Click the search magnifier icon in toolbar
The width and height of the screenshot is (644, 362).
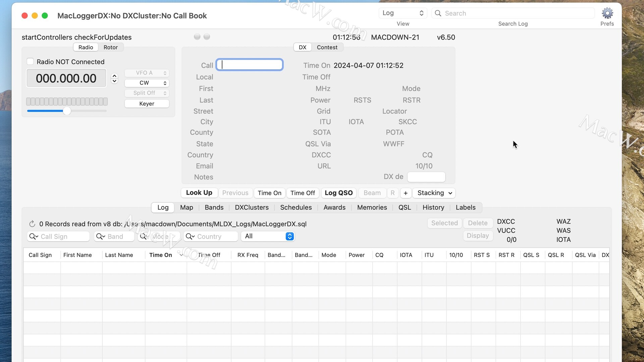[x=438, y=13]
